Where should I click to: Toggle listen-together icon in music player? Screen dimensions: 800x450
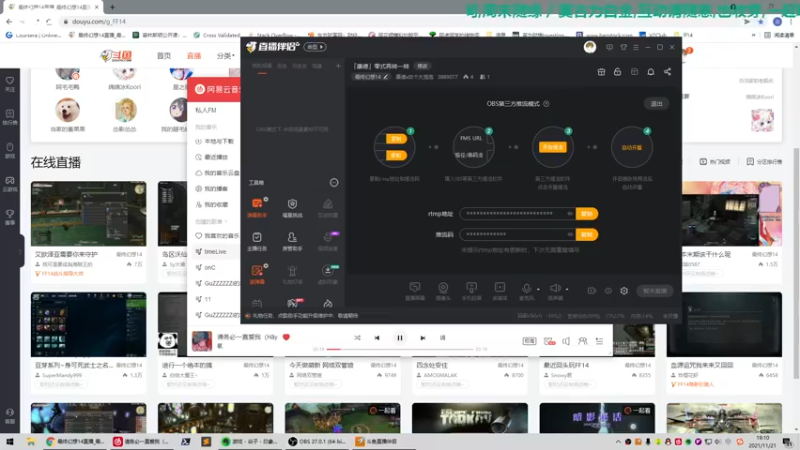click(x=582, y=341)
